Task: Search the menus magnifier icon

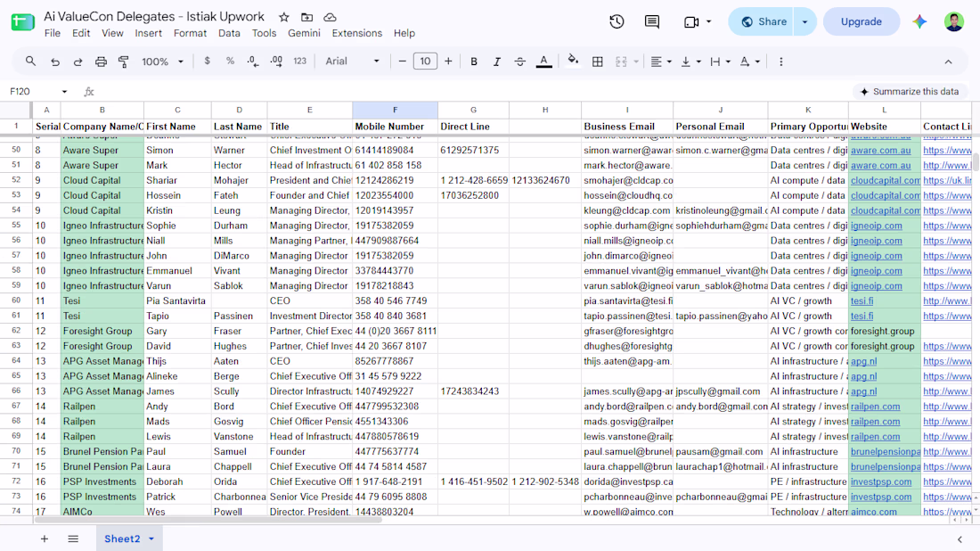Action: 30,62
